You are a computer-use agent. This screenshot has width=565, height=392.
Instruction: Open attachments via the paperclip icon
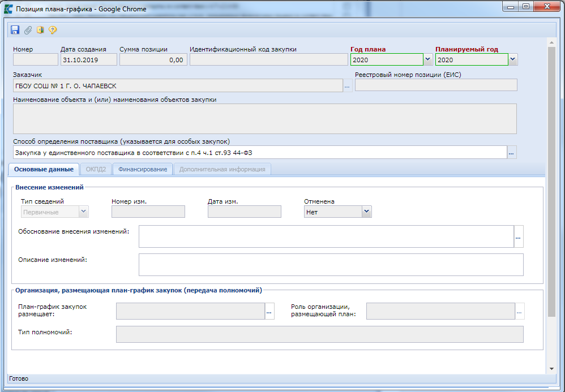(28, 30)
